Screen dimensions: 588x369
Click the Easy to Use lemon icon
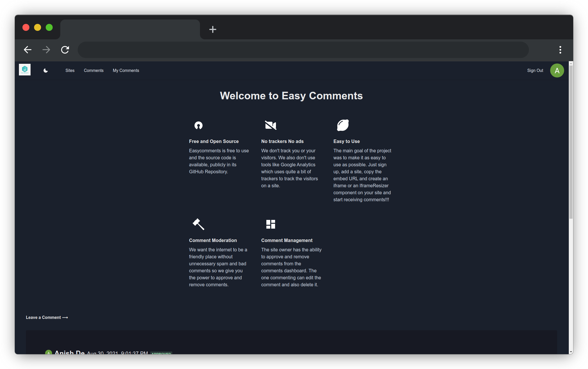343,125
